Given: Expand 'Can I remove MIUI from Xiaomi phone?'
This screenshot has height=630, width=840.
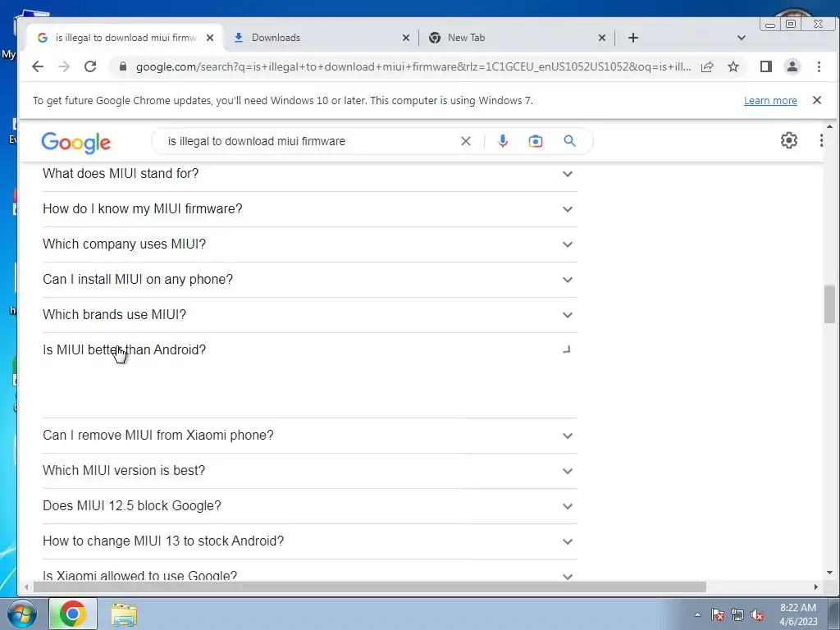Looking at the screenshot, I should [309, 436].
